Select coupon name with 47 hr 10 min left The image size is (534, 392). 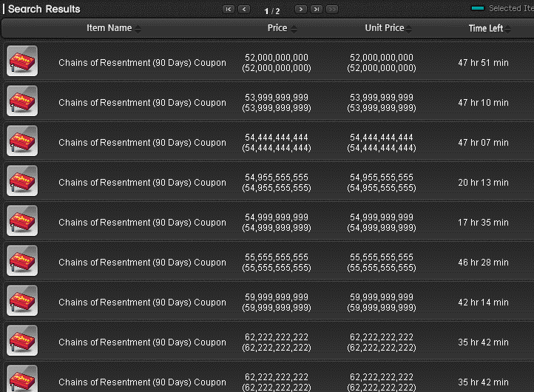click(142, 103)
